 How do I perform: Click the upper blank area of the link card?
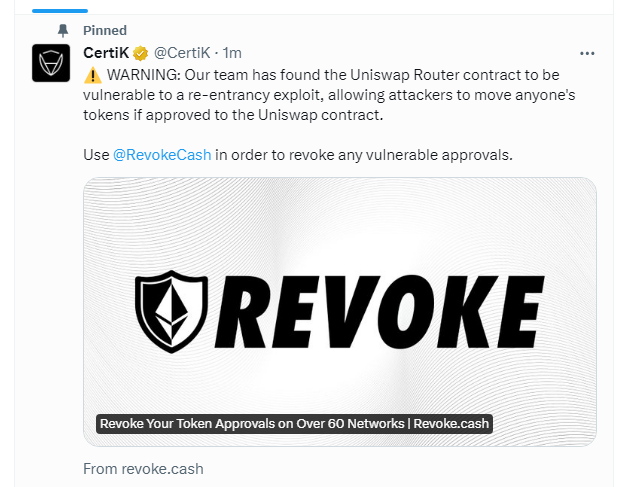click(x=340, y=222)
